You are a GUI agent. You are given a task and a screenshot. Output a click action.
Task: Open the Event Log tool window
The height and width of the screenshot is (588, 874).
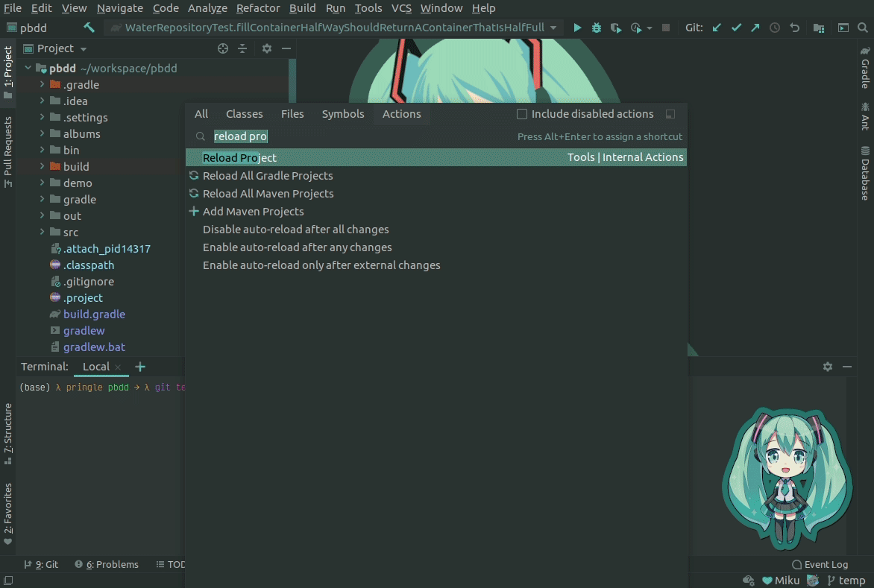click(820, 565)
